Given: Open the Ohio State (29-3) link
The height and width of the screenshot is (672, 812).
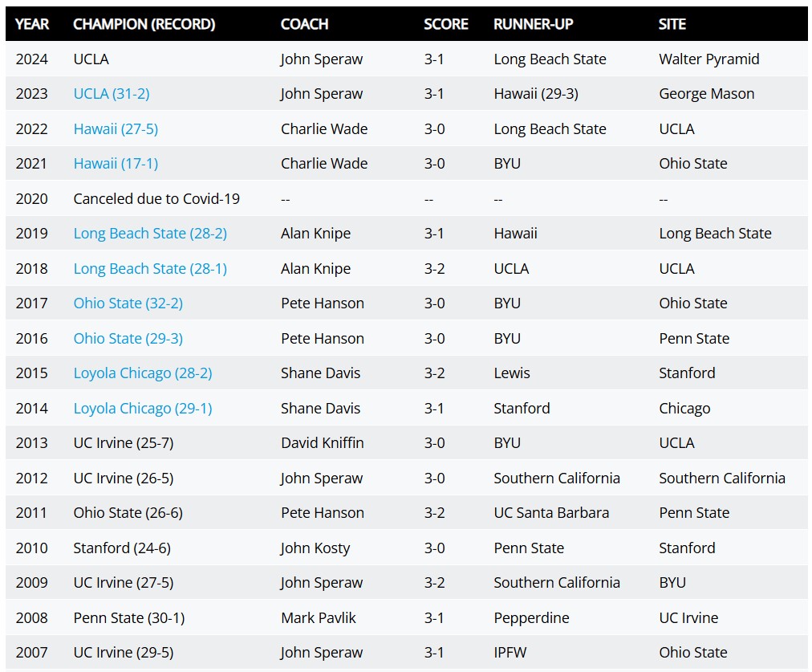Looking at the screenshot, I should [128, 338].
